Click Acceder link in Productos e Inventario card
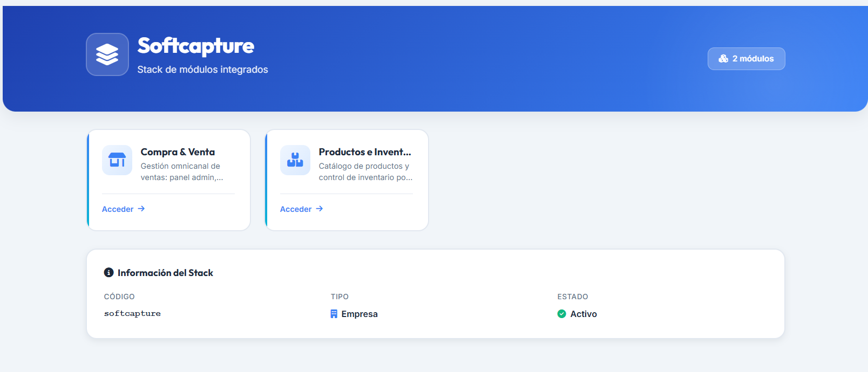This screenshot has width=868, height=372. point(302,209)
